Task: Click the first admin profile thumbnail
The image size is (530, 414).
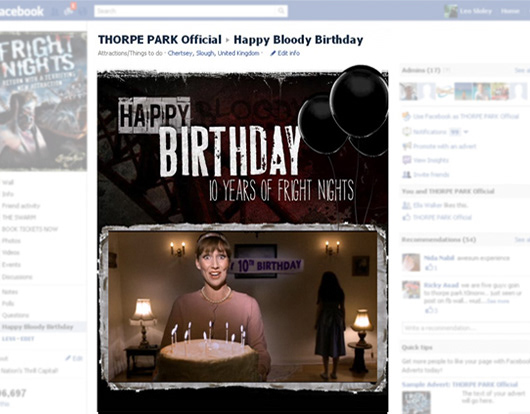Action: [x=408, y=91]
